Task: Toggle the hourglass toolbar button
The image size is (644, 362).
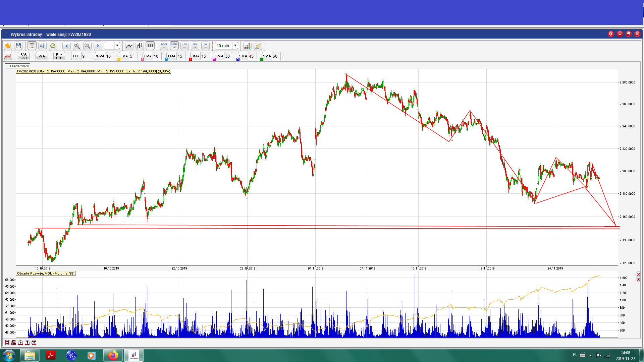Action: pyautogui.click(x=32, y=46)
